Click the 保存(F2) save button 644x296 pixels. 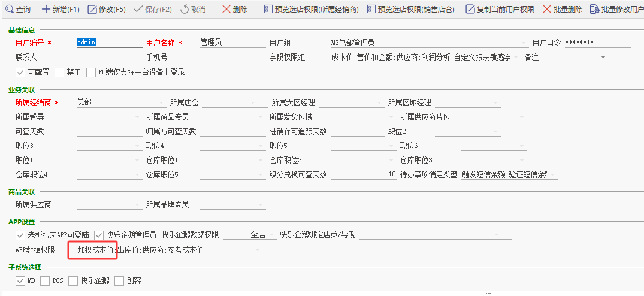coord(152,10)
